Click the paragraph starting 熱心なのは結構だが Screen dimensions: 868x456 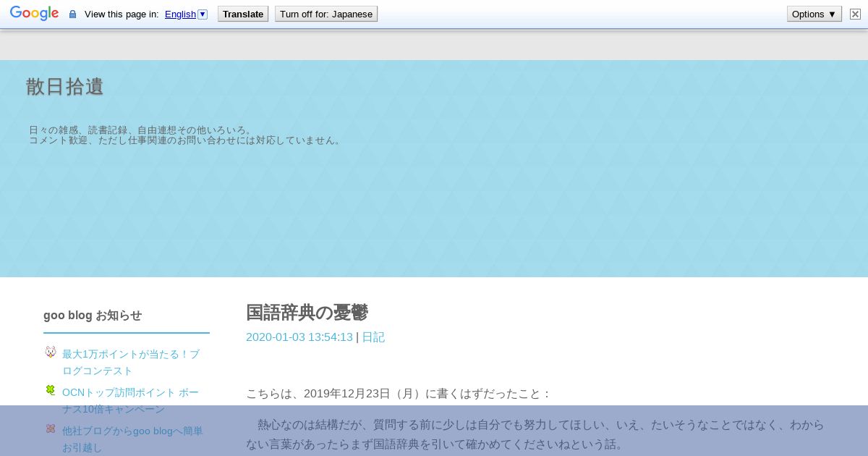tap(535, 434)
